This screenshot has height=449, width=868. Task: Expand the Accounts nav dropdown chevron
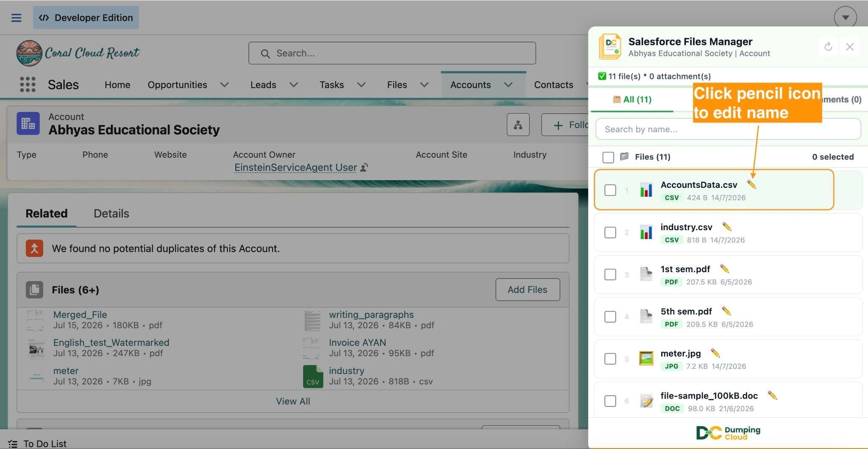[x=509, y=85]
